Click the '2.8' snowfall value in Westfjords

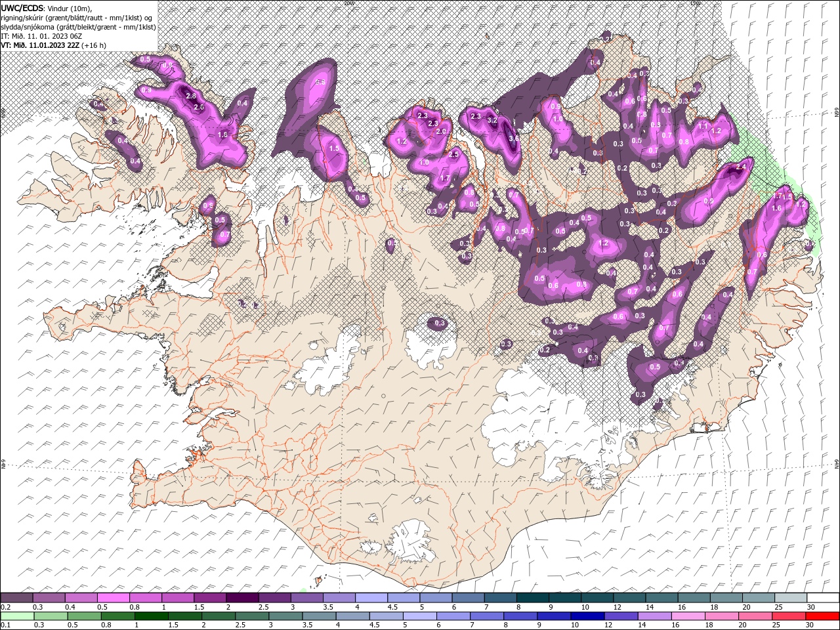click(x=191, y=96)
